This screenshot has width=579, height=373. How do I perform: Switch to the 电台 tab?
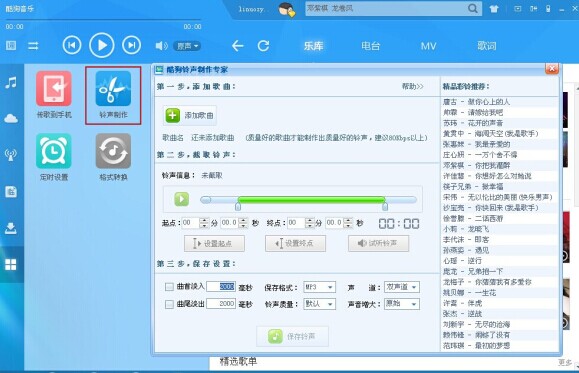tap(371, 46)
